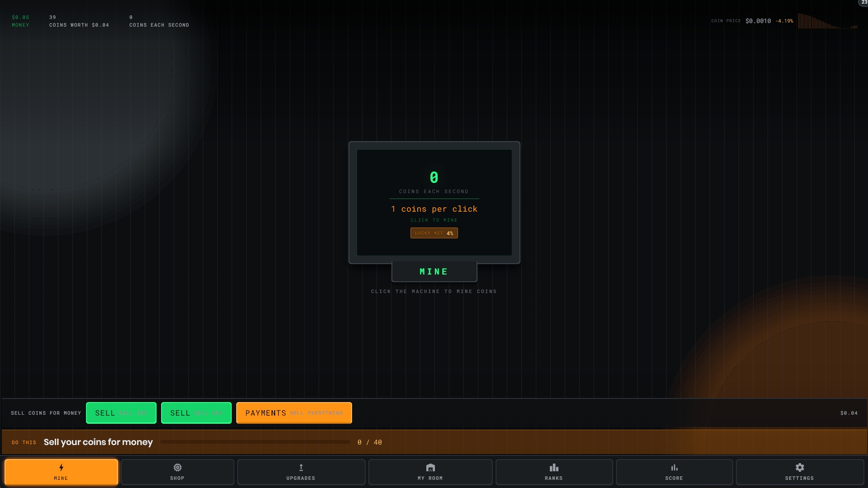868x488 pixels.
Task: Select the Mine lightning bolt tab
Action: coord(61,472)
